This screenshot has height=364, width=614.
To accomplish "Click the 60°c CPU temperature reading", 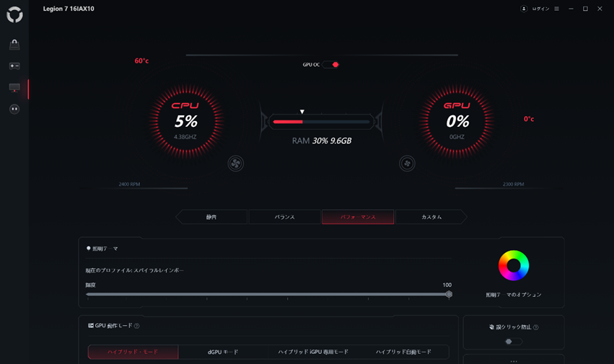I will click(x=141, y=61).
